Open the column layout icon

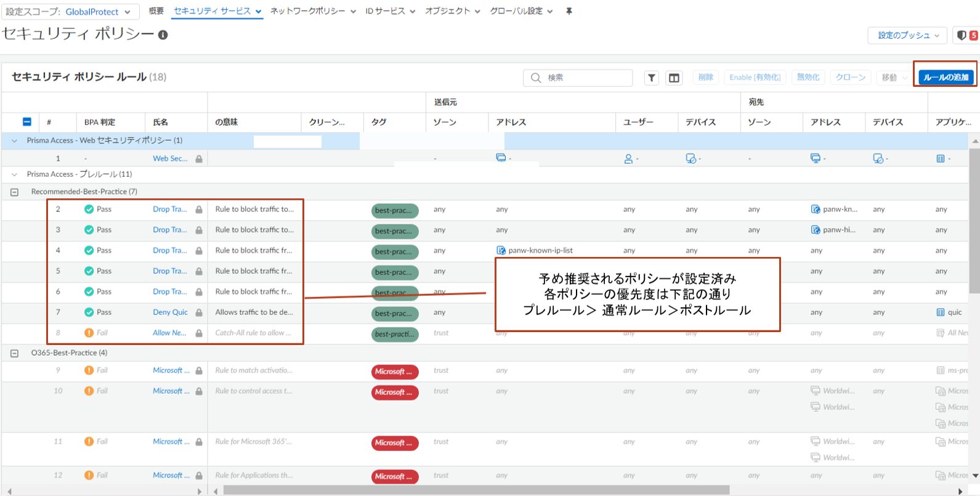674,78
